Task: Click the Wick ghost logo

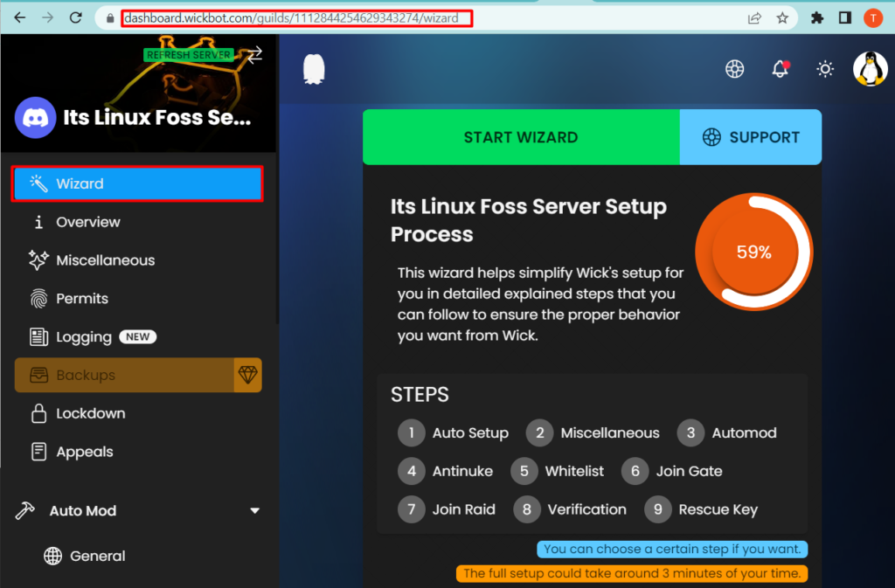Action: click(314, 70)
